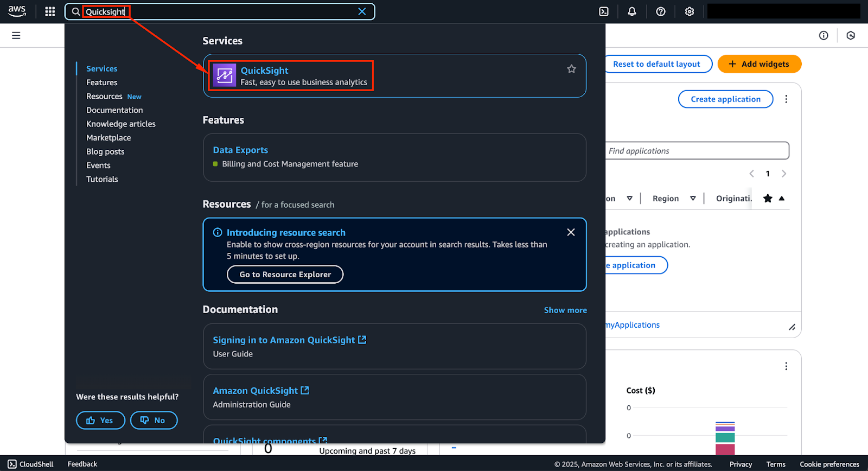Click Show more for Documentation
The image size is (868, 471).
[565, 310]
